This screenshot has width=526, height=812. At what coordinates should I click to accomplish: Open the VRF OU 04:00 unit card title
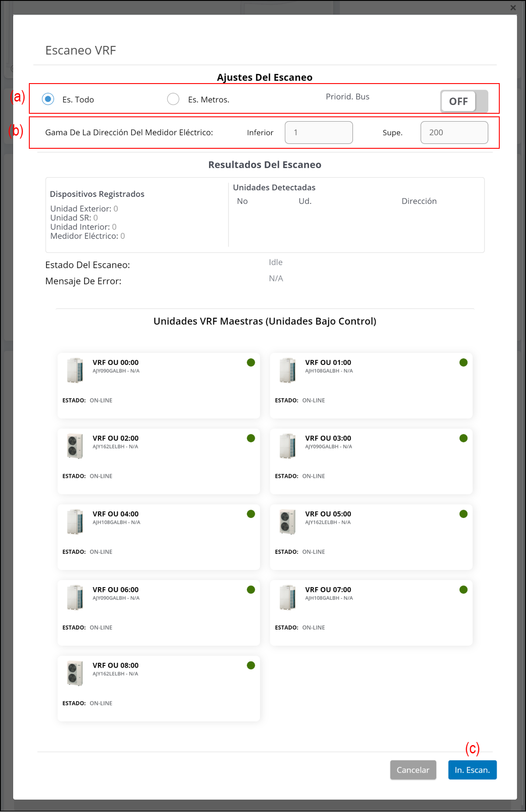click(116, 514)
